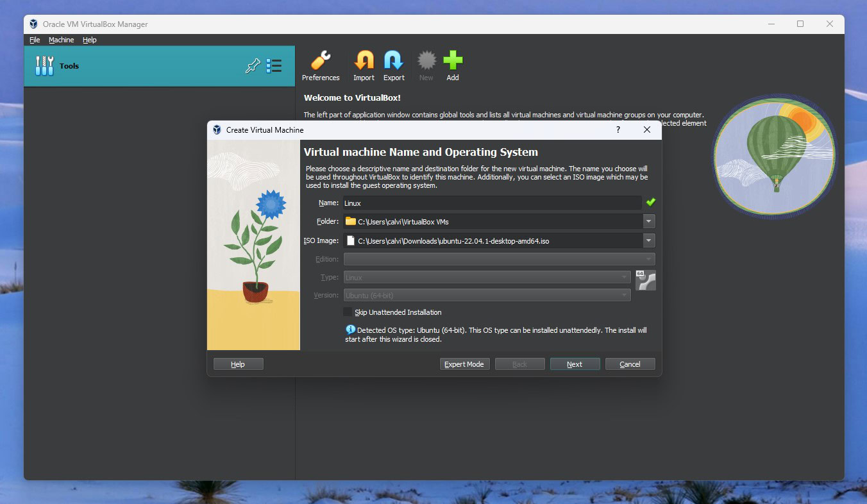
Task: Open the Tools list menu icon
Action: (x=274, y=65)
